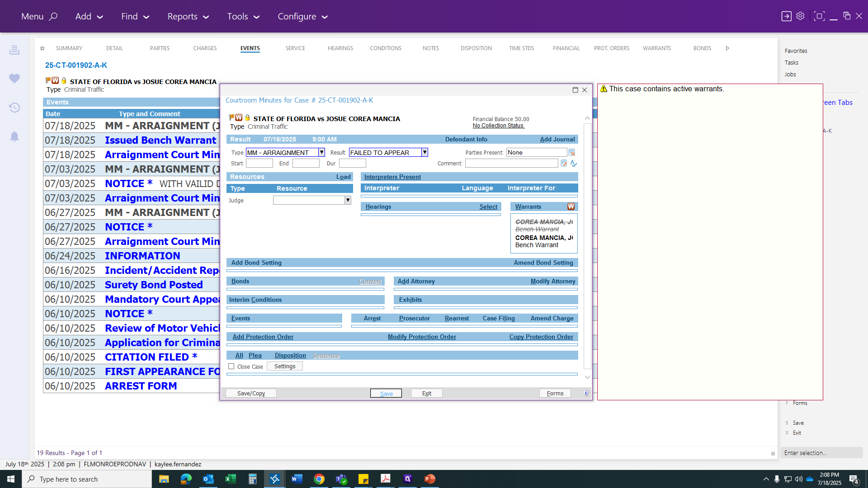Viewport: 868px width, 488px height.
Task: Click the Comment spell-check icon
Action: click(x=574, y=163)
